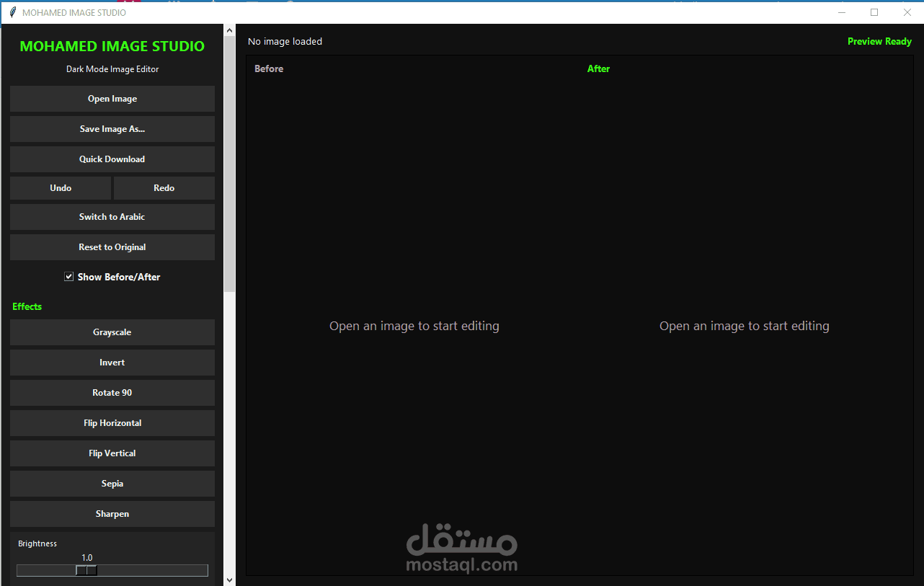Click the 'Before' panel label
Screen dimensions: 924x586
pos(269,69)
